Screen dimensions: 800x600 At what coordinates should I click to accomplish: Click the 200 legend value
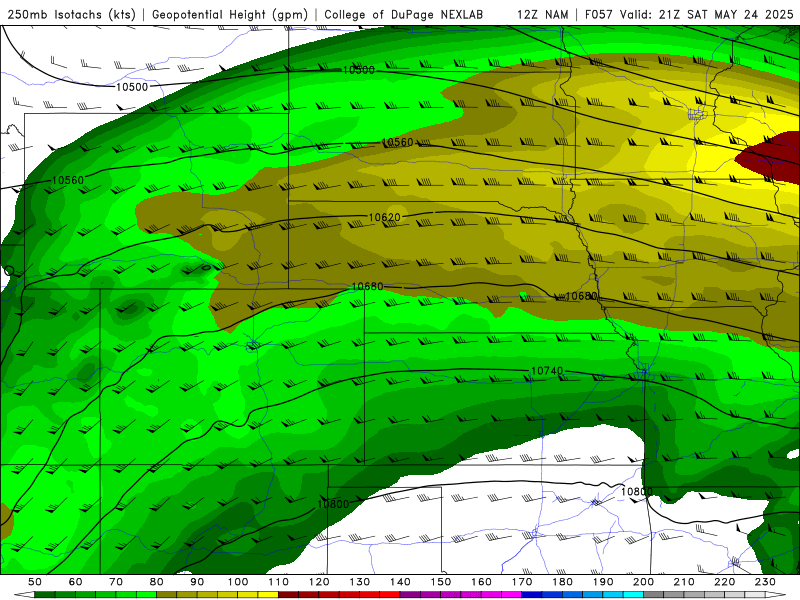point(644,582)
